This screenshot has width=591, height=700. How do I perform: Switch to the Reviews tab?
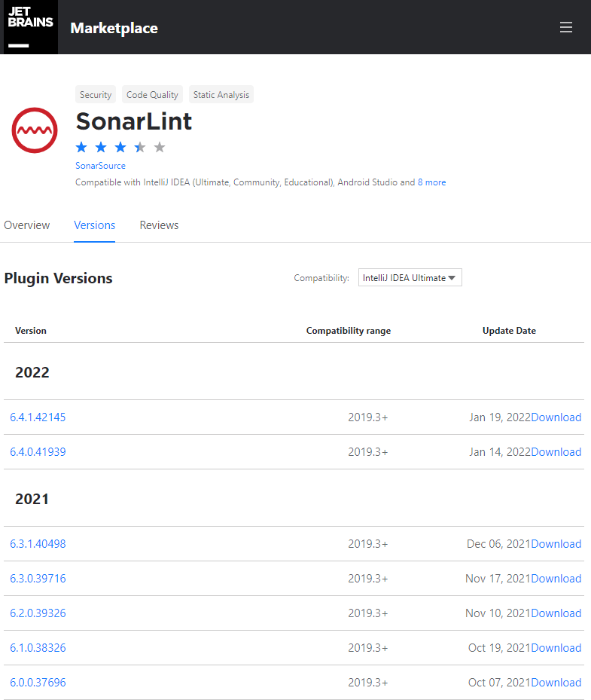pos(159,225)
